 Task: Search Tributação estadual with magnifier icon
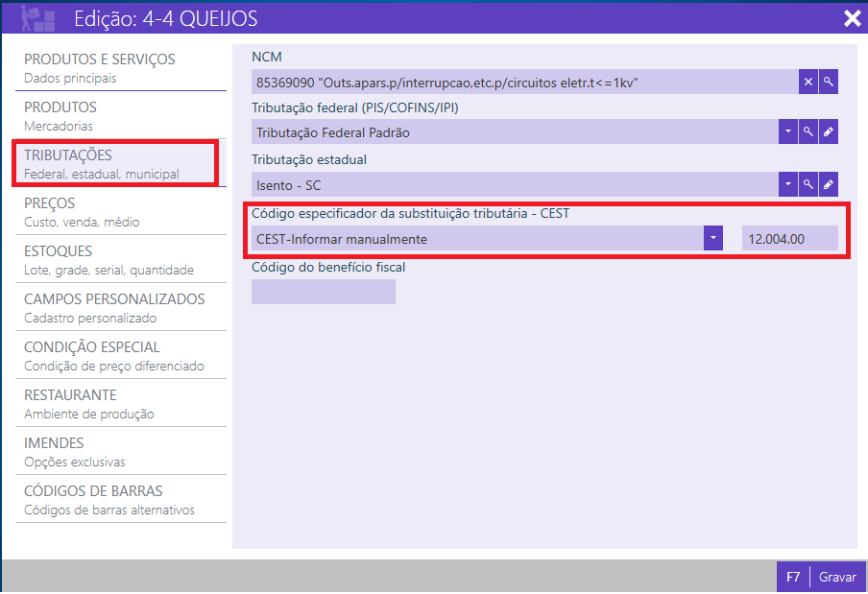click(x=808, y=183)
